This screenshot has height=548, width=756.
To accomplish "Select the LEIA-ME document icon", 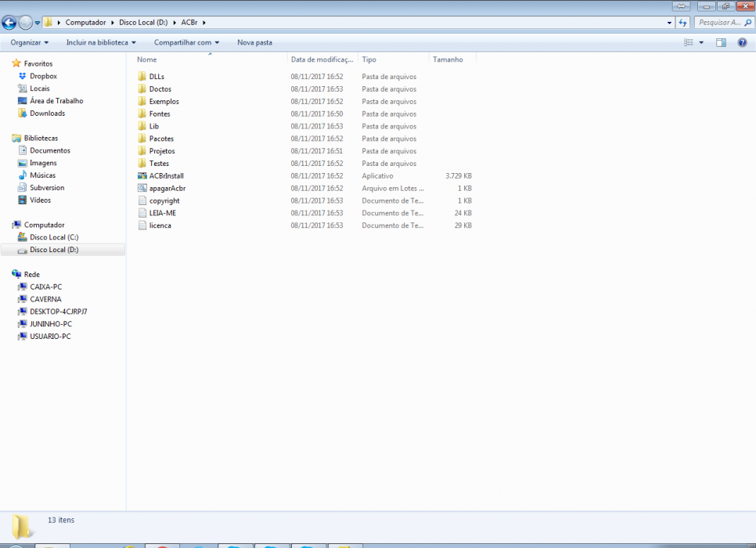I will coord(142,213).
